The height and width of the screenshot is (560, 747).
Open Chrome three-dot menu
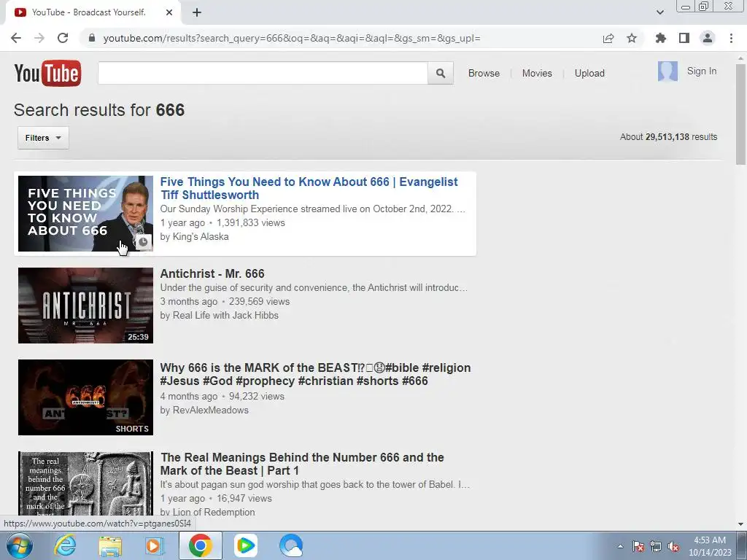[x=731, y=38]
